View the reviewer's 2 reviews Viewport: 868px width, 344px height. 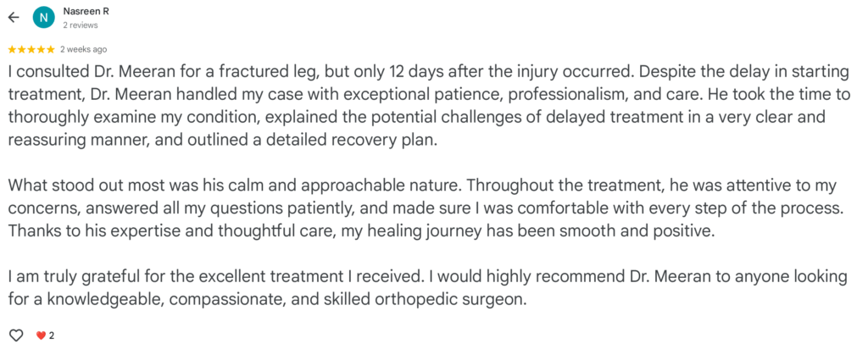click(x=81, y=25)
